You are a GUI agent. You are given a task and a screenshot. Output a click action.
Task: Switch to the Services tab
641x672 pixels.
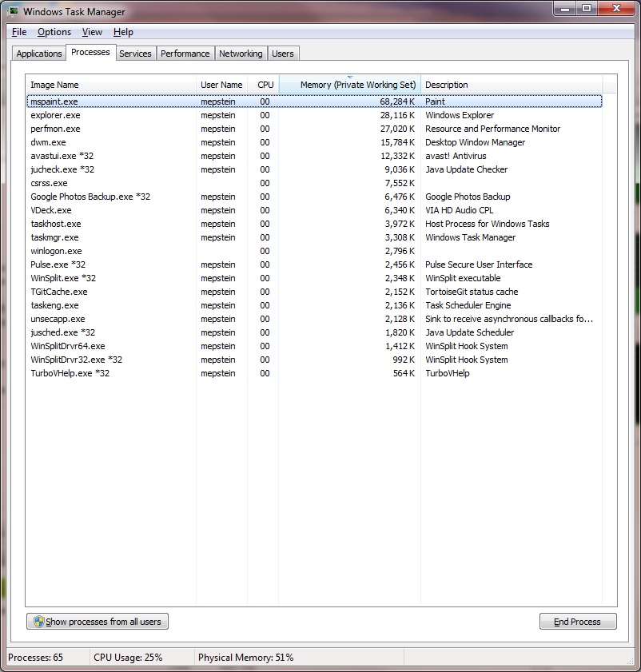(135, 54)
